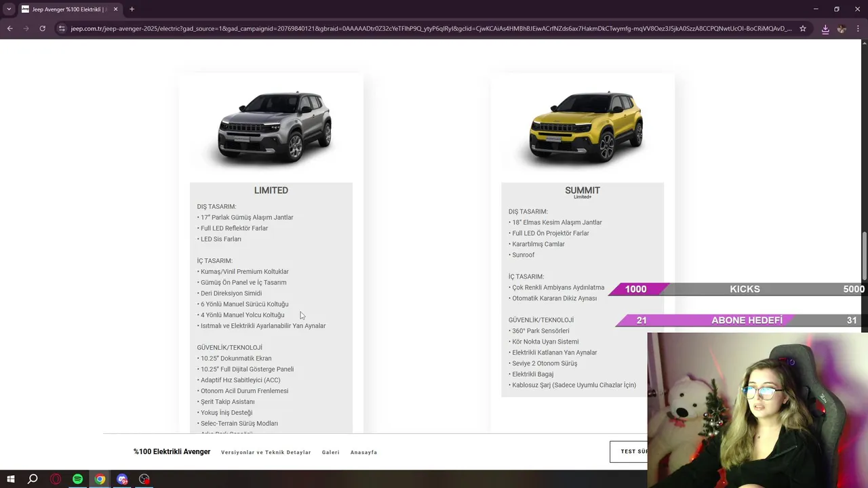Click 'LED Sis Farları' line
The height and width of the screenshot is (488, 868).
click(219, 239)
